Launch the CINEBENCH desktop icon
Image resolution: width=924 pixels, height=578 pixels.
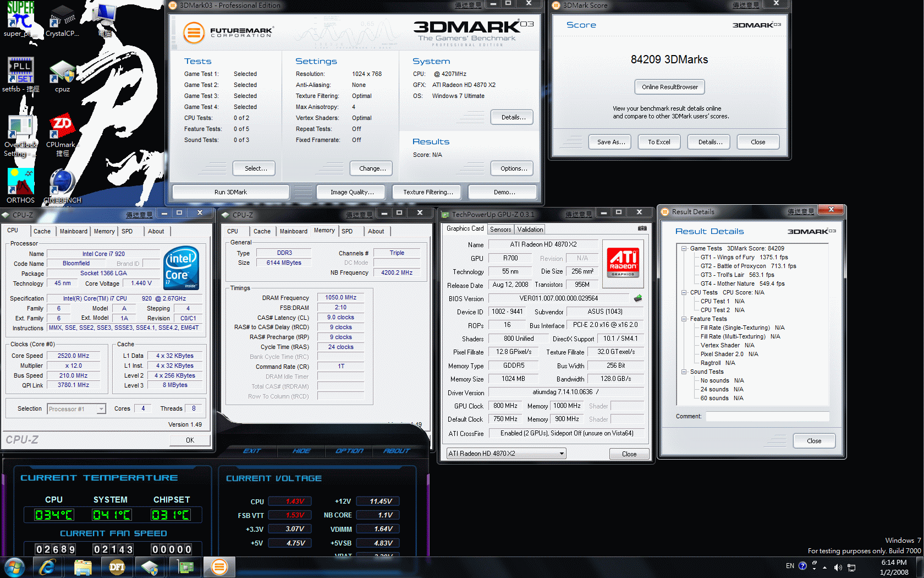(x=62, y=186)
